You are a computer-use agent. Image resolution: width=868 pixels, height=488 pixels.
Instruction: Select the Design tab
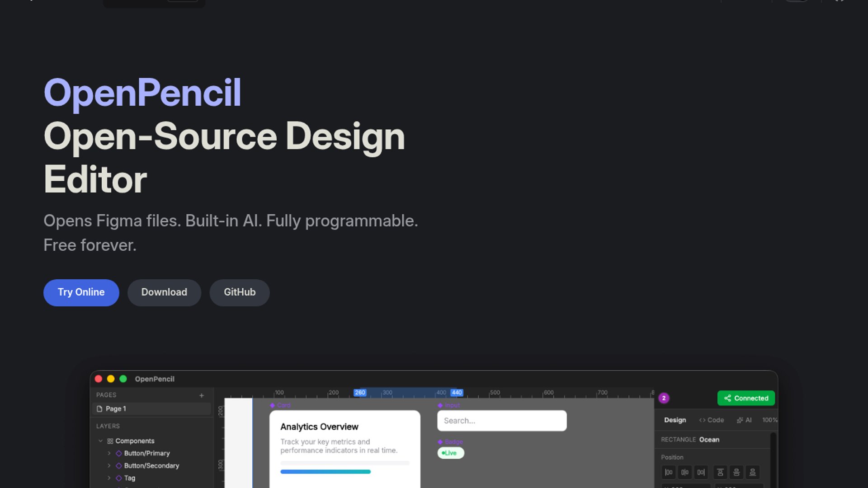pos(675,420)
